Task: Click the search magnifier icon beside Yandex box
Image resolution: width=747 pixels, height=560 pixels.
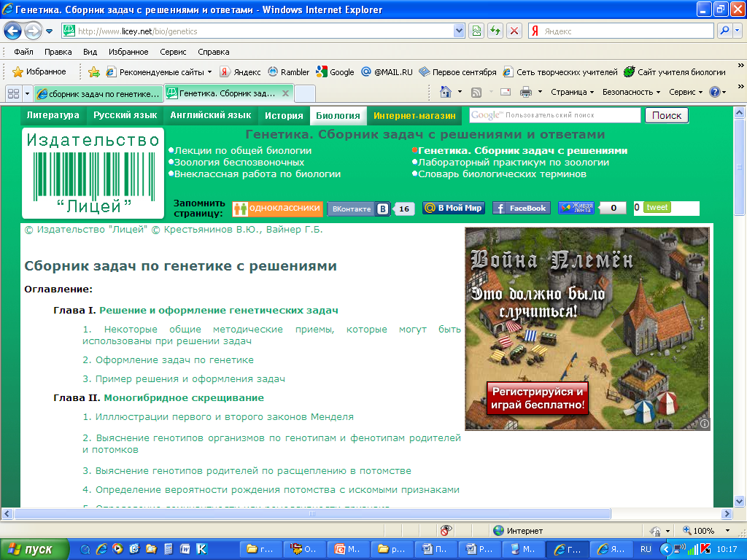Action: point(724,31)
